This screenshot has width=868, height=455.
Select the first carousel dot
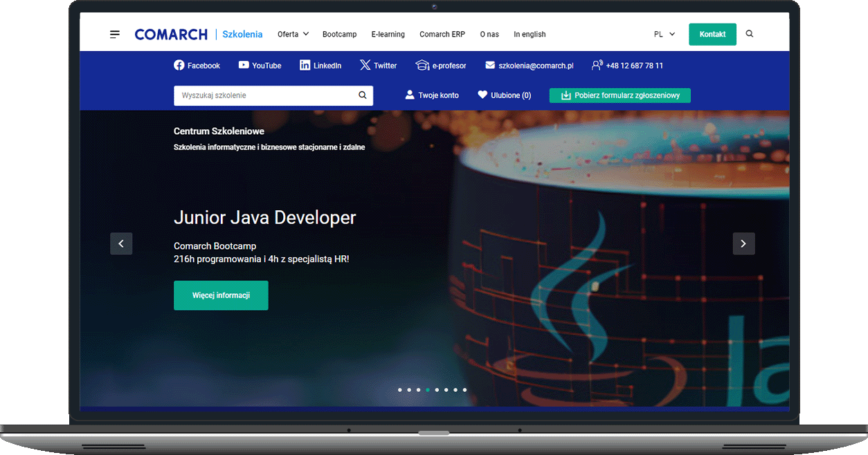coord(400,390)
